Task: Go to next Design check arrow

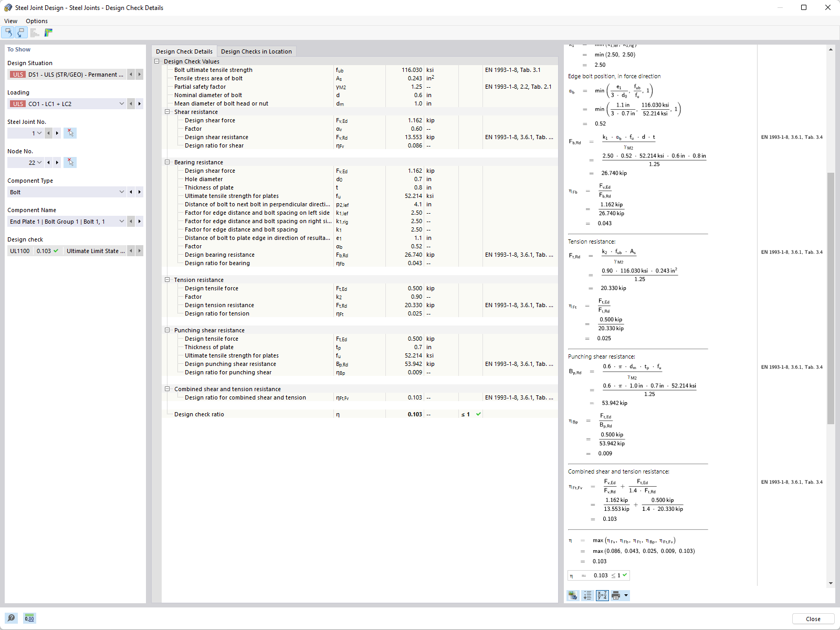Action: [x=140, y=251]
